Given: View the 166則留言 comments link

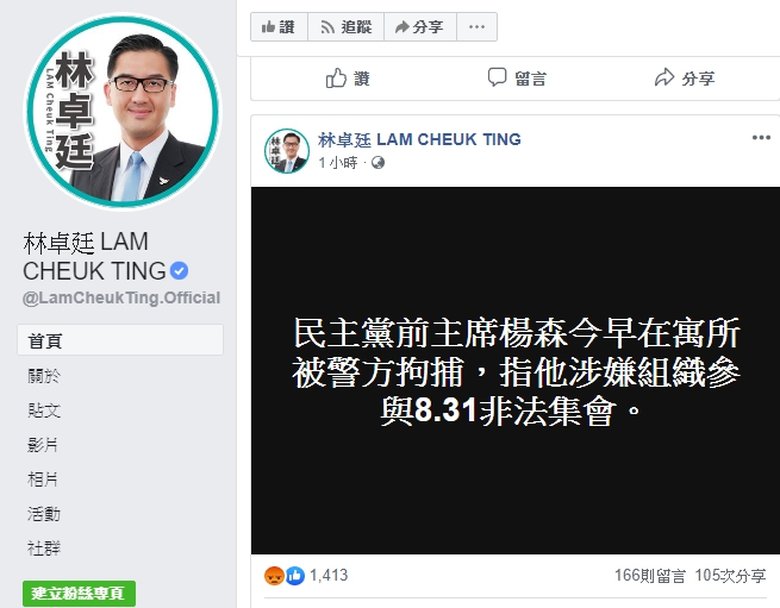Looking at the screenshot, I should (650, 576).
